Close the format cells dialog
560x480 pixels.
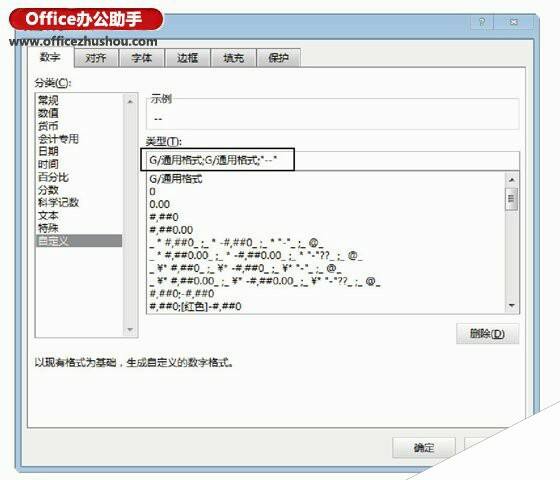[x=514, y=22]
